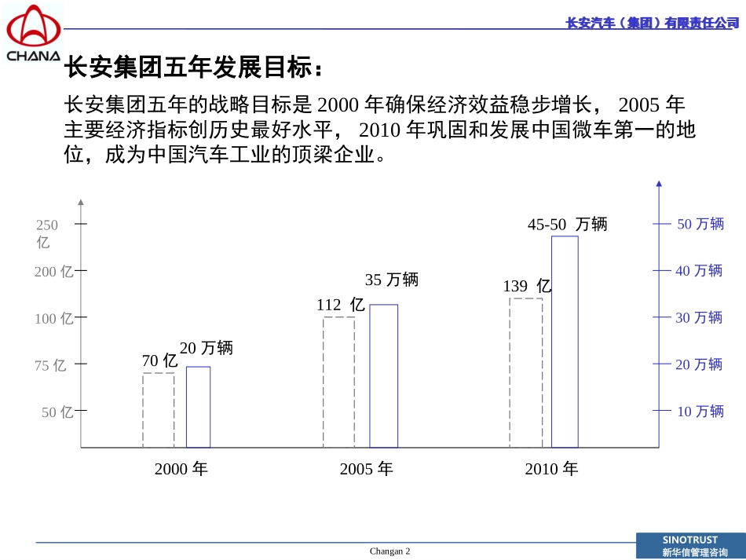
Task: Click the '45-50 万辆' data label
Action: [568, 224]
